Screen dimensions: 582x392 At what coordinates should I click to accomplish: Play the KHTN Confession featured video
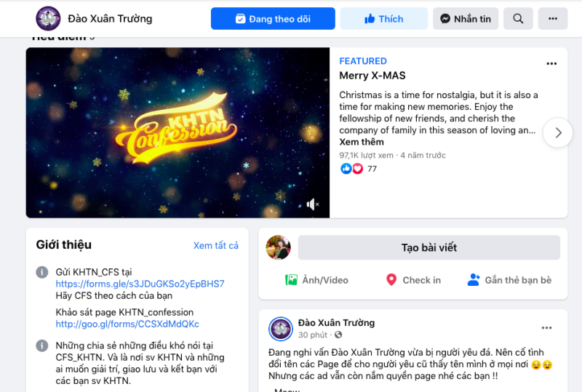pyautogui.click(x=178, y=132)
